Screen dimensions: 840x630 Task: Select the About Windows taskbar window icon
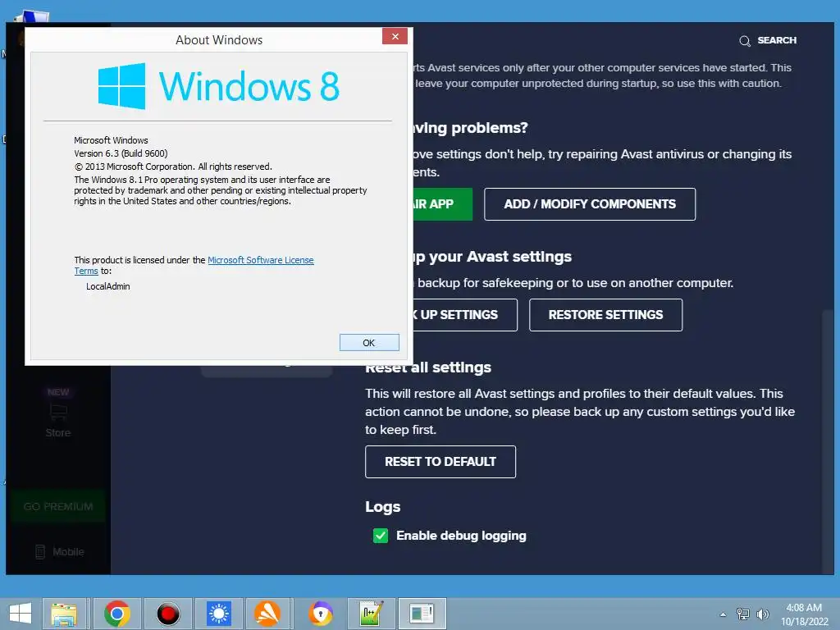click(422, 614)
